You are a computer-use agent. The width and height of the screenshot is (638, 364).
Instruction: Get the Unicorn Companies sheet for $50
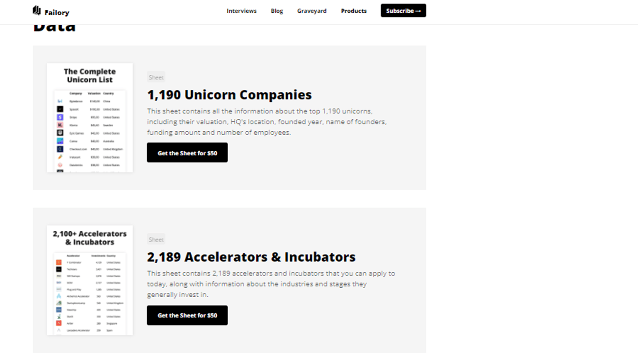(x=187, y=153)
